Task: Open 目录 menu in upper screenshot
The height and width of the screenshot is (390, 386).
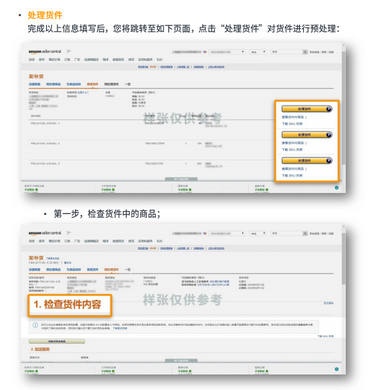Action: click(32, 59)
